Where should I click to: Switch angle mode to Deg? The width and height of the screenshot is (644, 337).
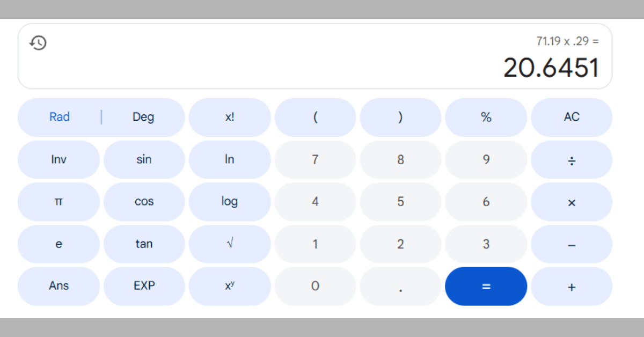143,117
